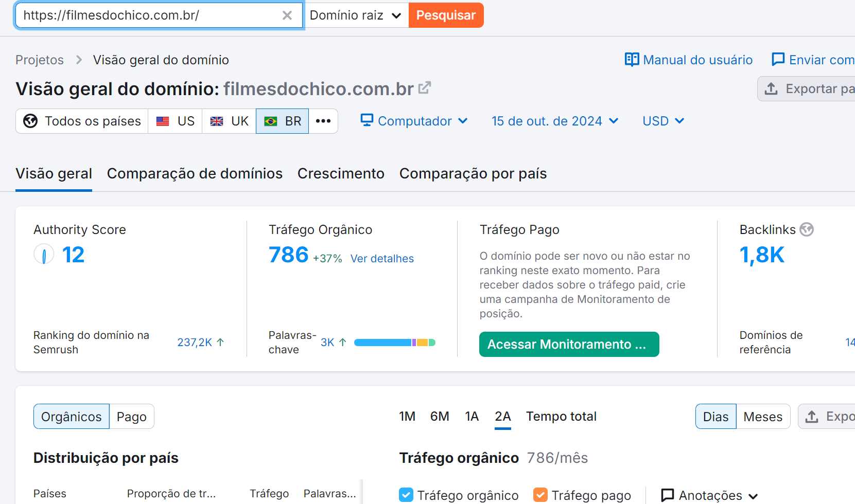Click the Palavras-chave value 3K
855x504 pixels.
tap(327, 343)
